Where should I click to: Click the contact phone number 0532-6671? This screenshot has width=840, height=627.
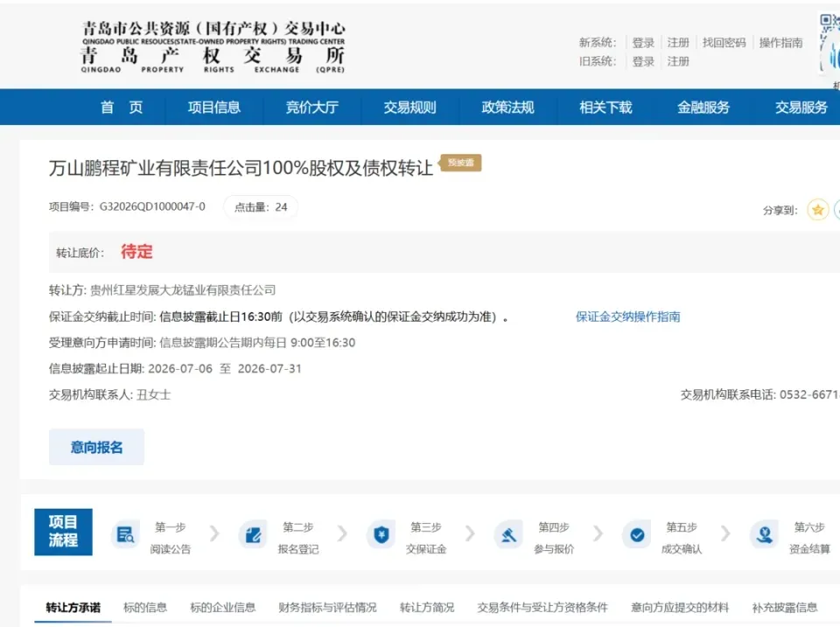[809, 394]
